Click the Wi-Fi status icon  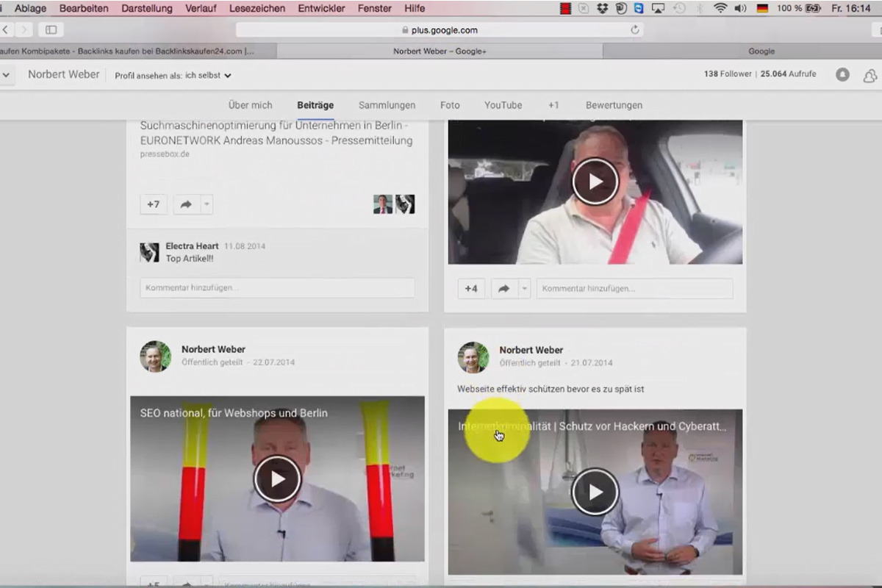tap(720, 9)
